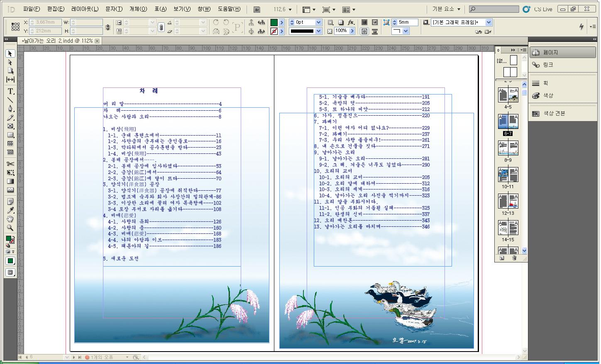Select the Pen tool
The height and width of the screenshot is (364, 601).
pos(10,109)
